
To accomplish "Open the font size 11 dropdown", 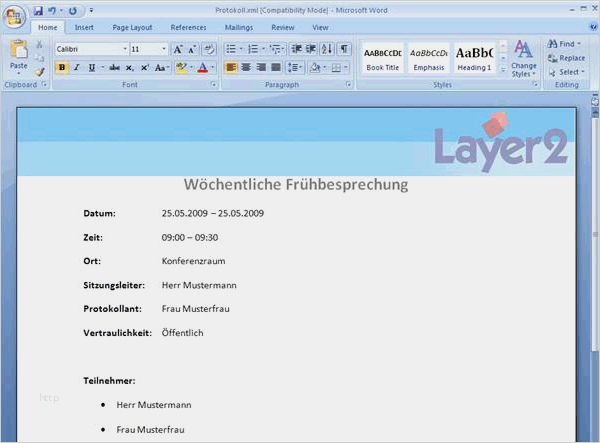I will click(164, 49).
